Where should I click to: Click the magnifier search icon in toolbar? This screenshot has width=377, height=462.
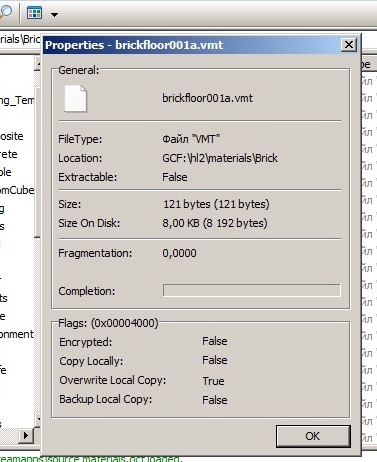click(x=5, y=12)
